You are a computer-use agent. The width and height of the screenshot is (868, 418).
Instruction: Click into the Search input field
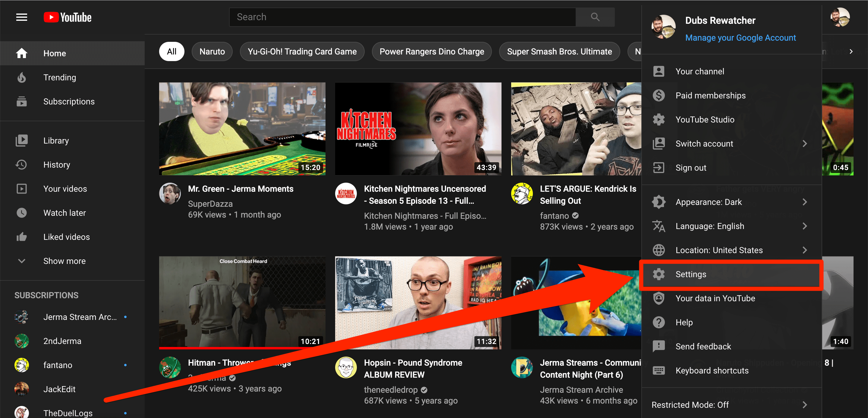(x=402, y=17)
